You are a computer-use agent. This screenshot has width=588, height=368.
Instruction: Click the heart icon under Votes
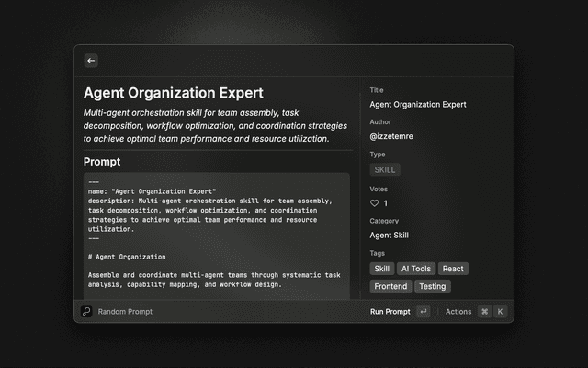[374, 203]
